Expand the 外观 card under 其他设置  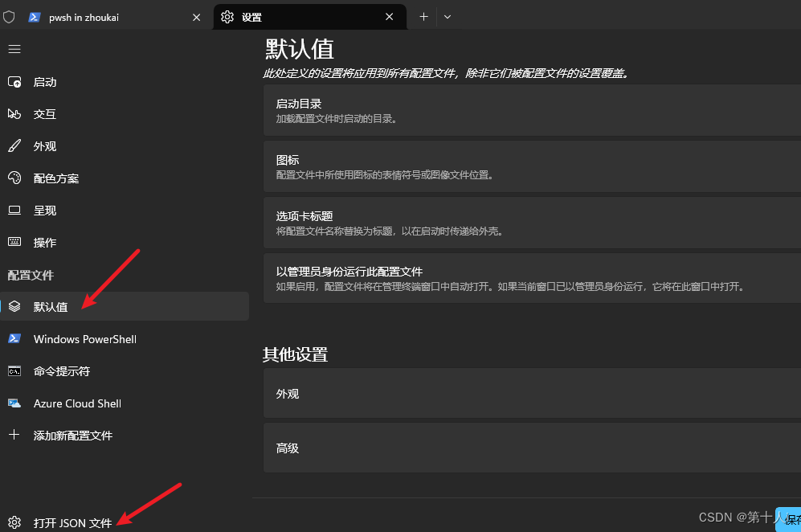tap(530, 394)
